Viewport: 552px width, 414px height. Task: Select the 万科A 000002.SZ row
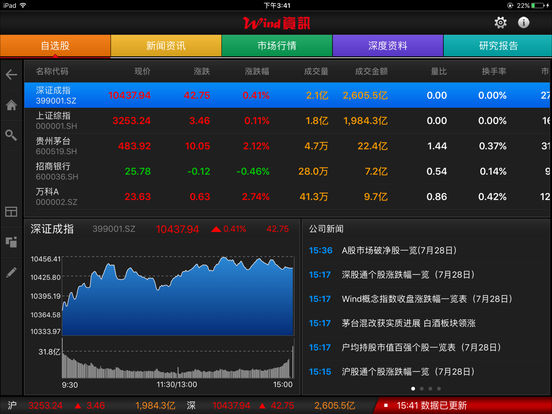tap(287, 197)
